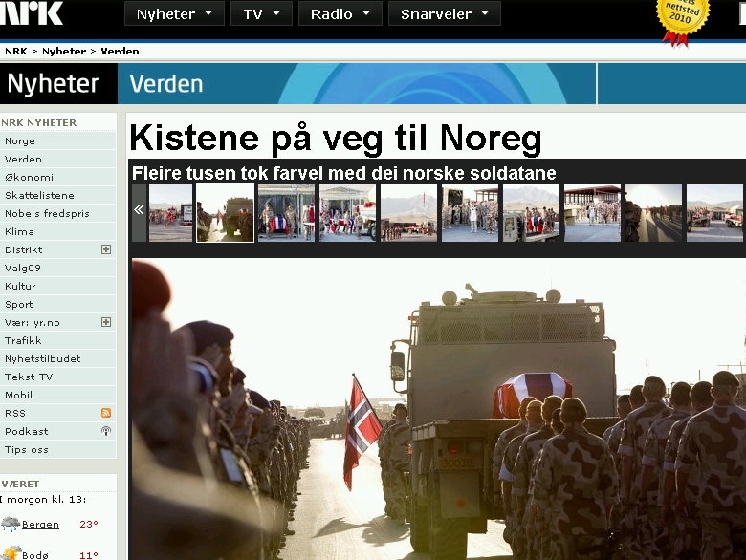The width and height of the screenshot is (746, 560).
Task: Click gallery caption Fleire tusen tok farvel
Action: [343, 173]
